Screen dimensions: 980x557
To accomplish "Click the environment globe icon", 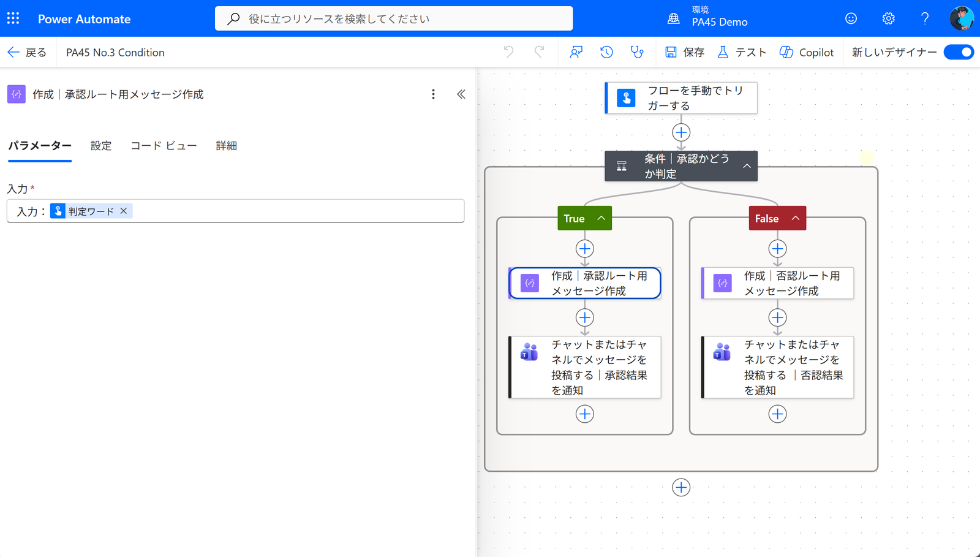I will pyautogui.click(x=674, y=18).
